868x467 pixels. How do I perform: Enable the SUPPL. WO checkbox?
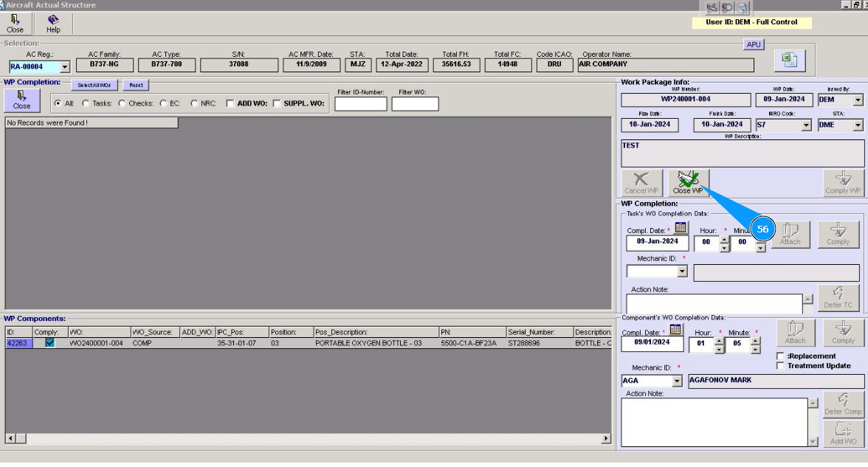click(277, 103)
